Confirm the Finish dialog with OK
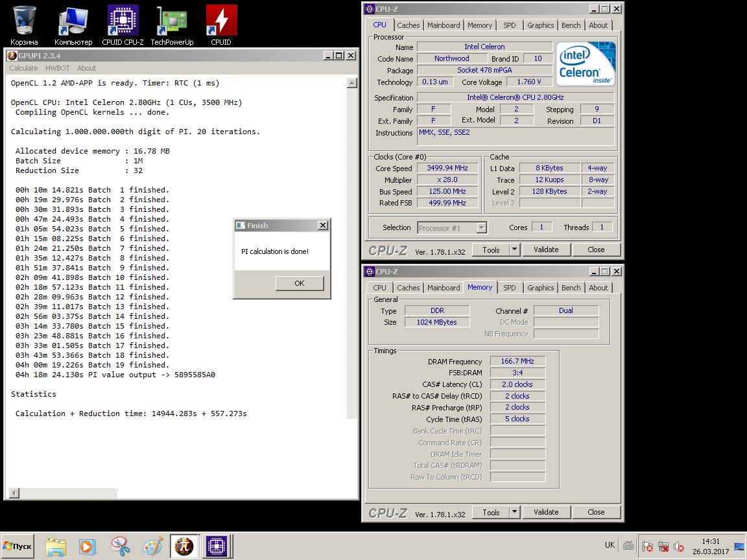The image size is (747, 560). [x=299, y=283]
